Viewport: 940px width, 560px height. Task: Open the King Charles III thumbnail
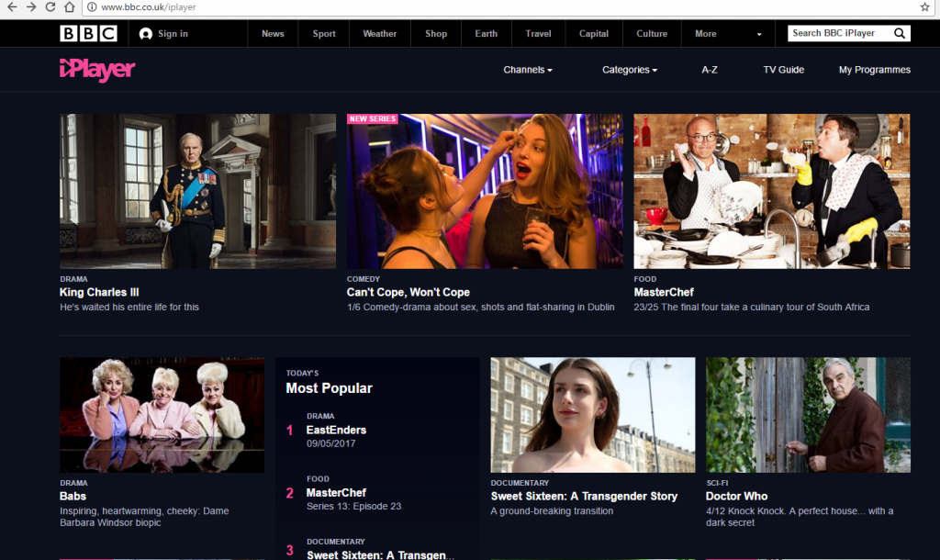pos(198,191)
